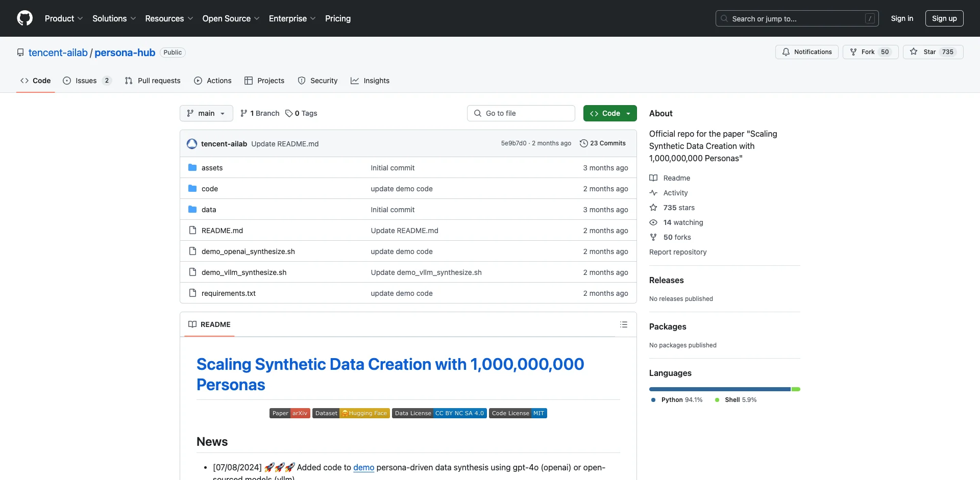Viewport: 980px width, 480px height.
Task: Open the demo link in News
Action: point(364,467)
